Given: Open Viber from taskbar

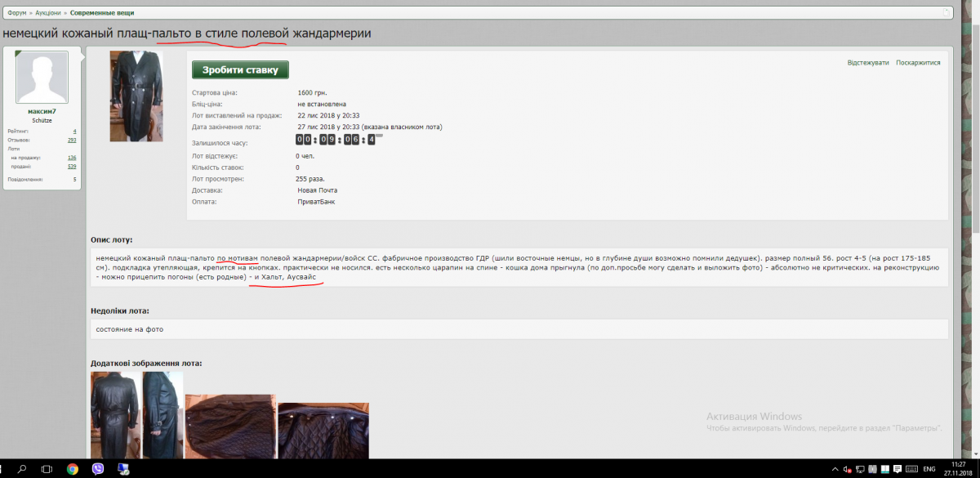Looking at the screenshot, I should point(98,469).
